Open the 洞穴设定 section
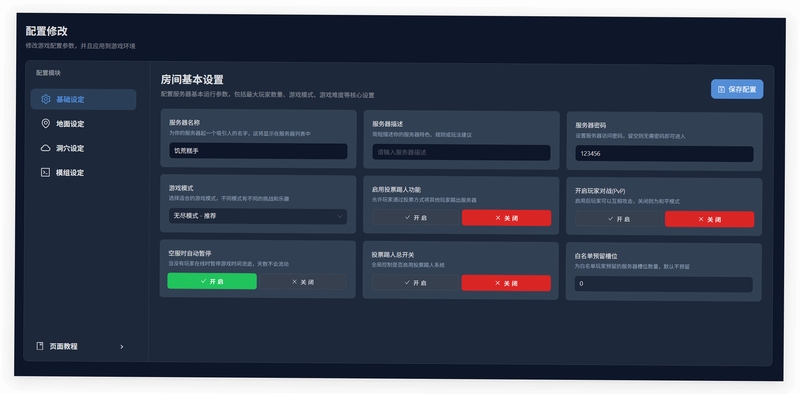The height and width of the screenshot is (394, 800). [x=83, y=149]
